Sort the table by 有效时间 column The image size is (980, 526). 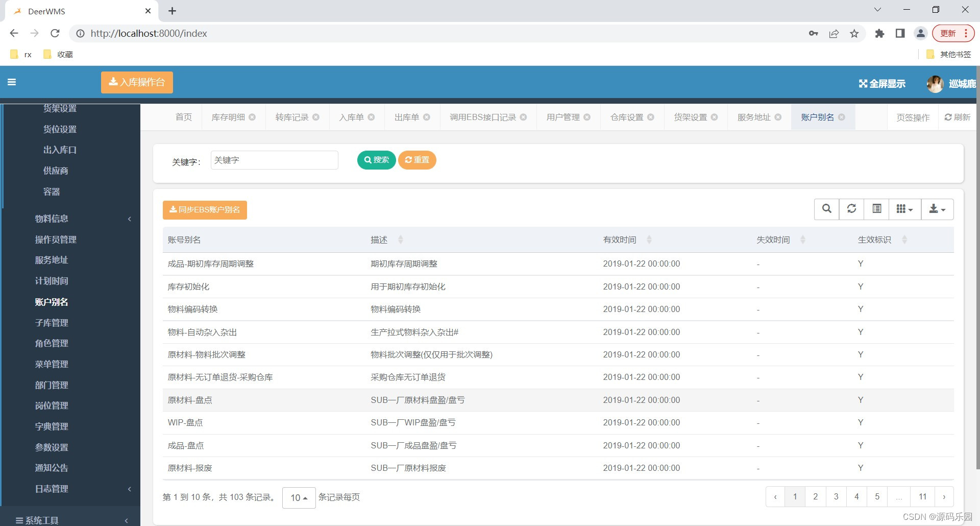pyautogui.click(x=620, y=239)
